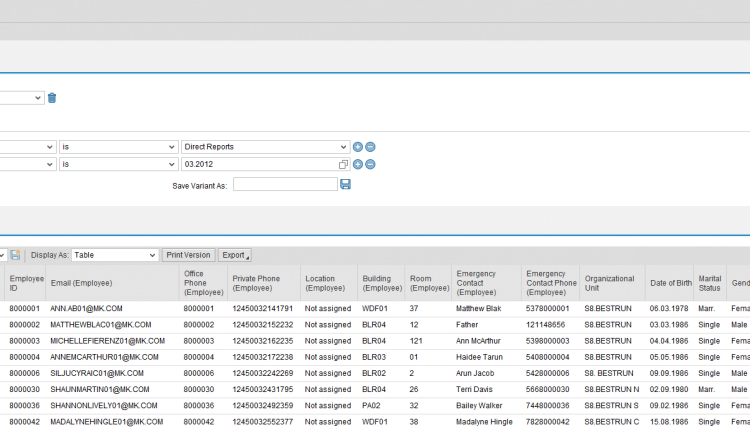Select the Office Phone (Employee) column header
Viewport: 750px width, 430px height.
pyautogui.click(x=203, y=283)
